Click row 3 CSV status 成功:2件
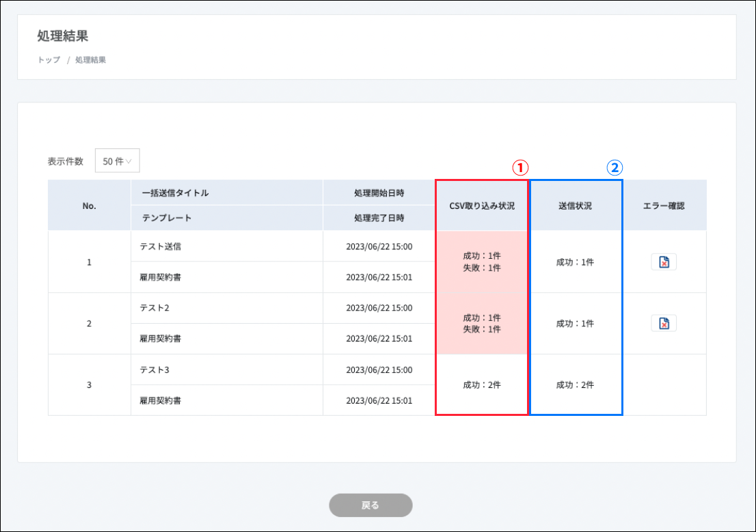Image resolution: width=756 pixels, height=532 pixels. [482, 385]
